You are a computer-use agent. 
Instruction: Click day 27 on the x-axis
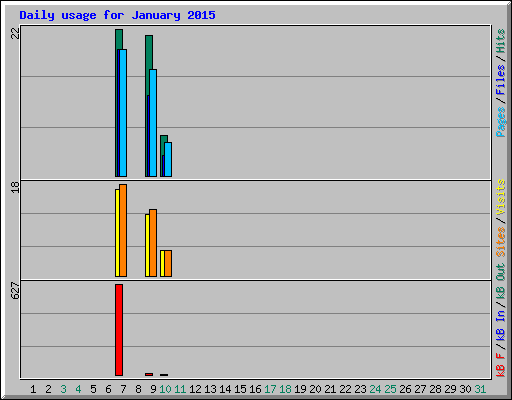click(420, 389)
